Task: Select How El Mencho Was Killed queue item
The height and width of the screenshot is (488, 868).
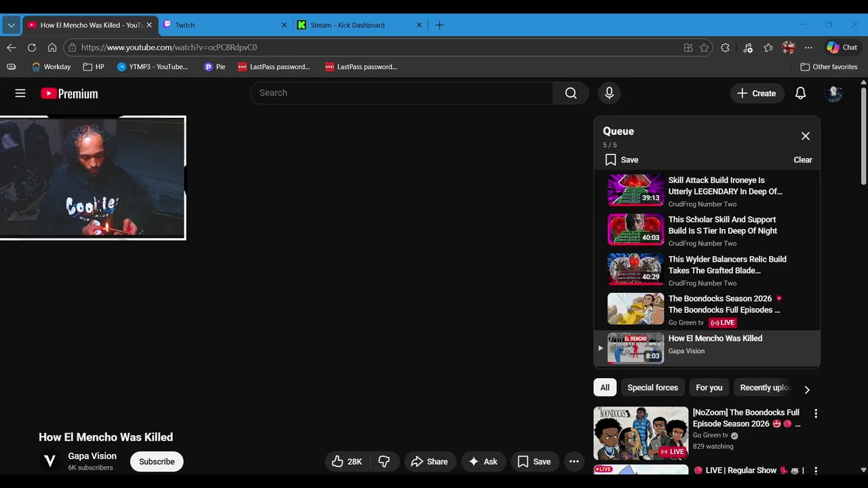Action: [707, 348]
